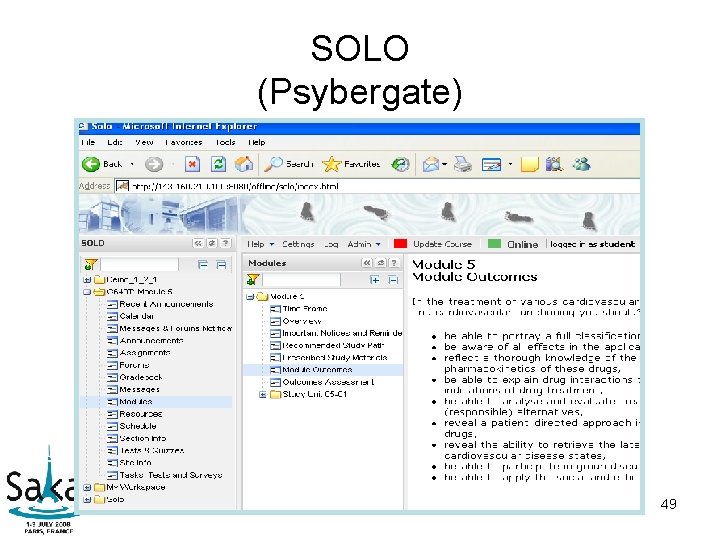The width and height of the screenshot is (720, 540).
Task: Click the Edit page icon in toolbar
Action: pyautogui.click(x=491, y=164)
